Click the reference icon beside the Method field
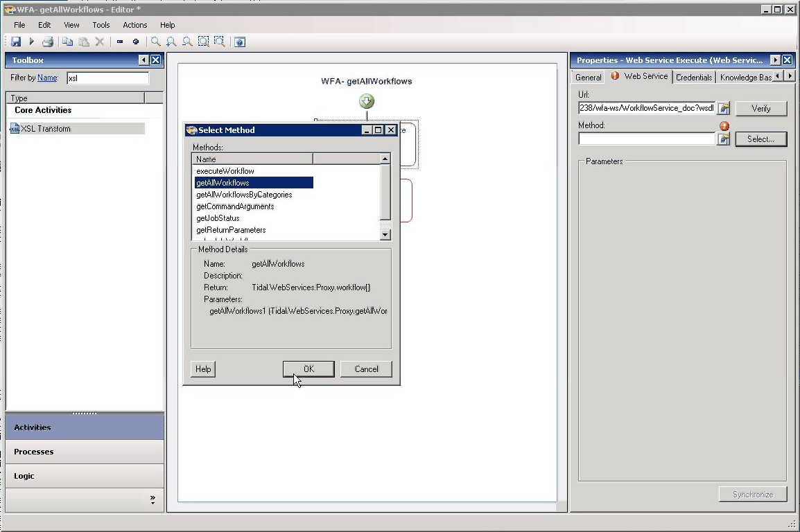The image size is (800, 532). (x=723, y=139)
